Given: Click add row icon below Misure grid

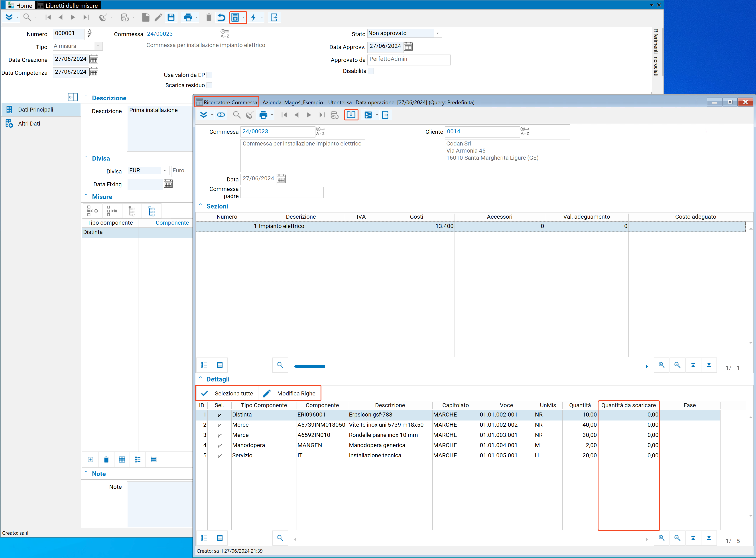Looking at the screenshot, I should [x=91, y=460].
